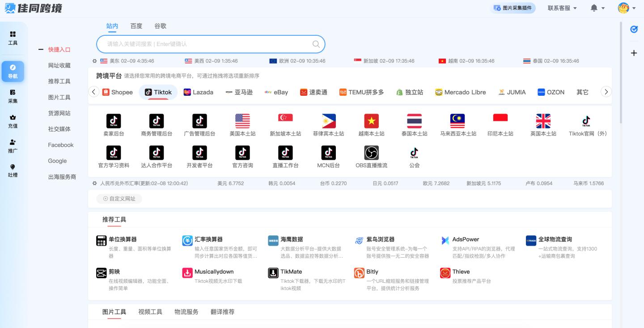The width and height of the screenshot is (644, 328).
Task: Select the Lazada platform tab
Action: pos(198,92)
